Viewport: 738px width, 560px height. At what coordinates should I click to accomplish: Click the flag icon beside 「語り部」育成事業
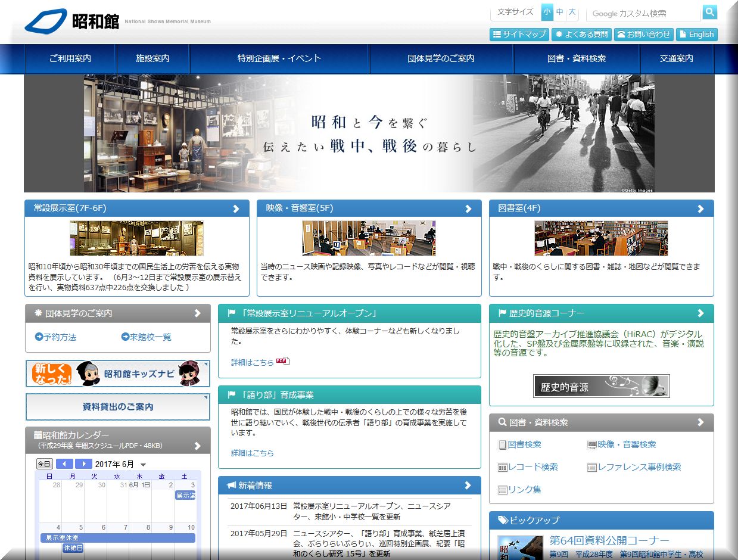pos(232,394)
